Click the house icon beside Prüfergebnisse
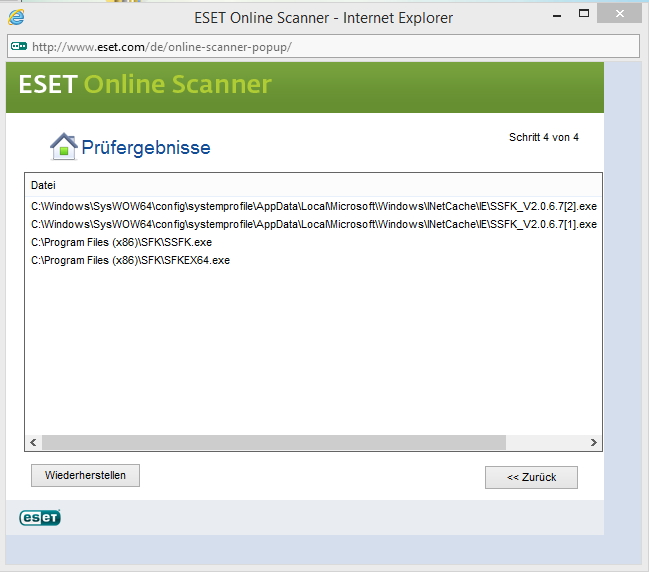Viewport: 649px width, 572px height. pos(63,147)
